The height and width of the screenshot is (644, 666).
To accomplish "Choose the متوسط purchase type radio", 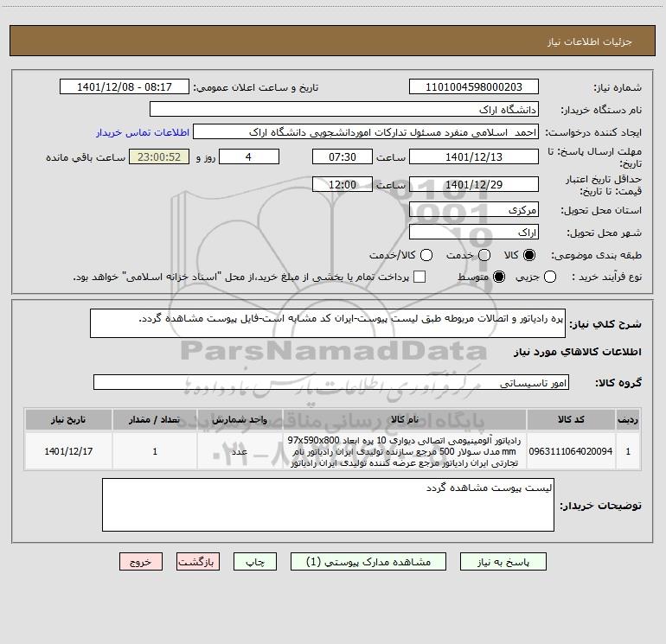I will [499, 277].
